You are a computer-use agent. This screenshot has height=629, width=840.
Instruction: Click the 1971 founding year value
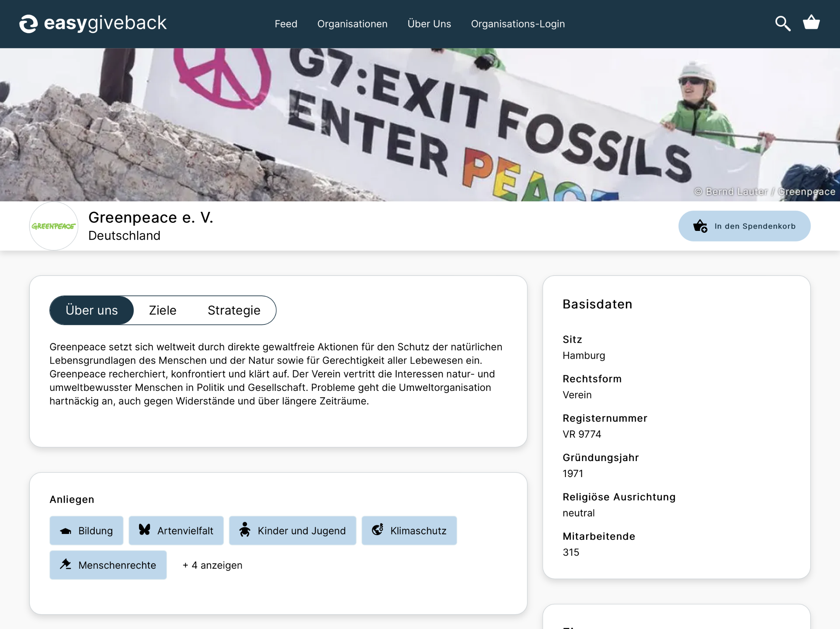[573, 474]
